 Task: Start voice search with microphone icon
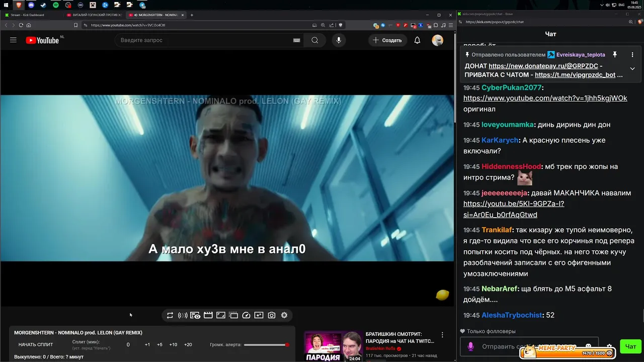pyautogui.click(x=339, y=40)
